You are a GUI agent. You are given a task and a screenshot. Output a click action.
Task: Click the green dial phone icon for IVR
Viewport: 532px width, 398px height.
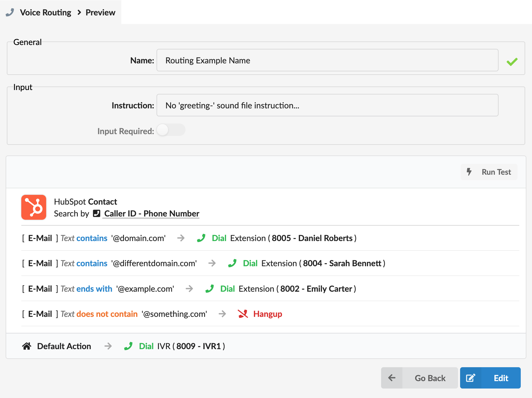tap(128, 346)
